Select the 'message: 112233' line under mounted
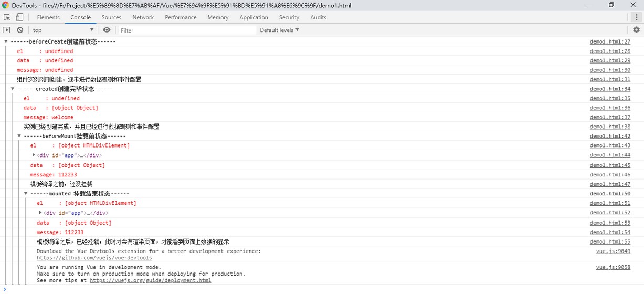 click(60, 232)
